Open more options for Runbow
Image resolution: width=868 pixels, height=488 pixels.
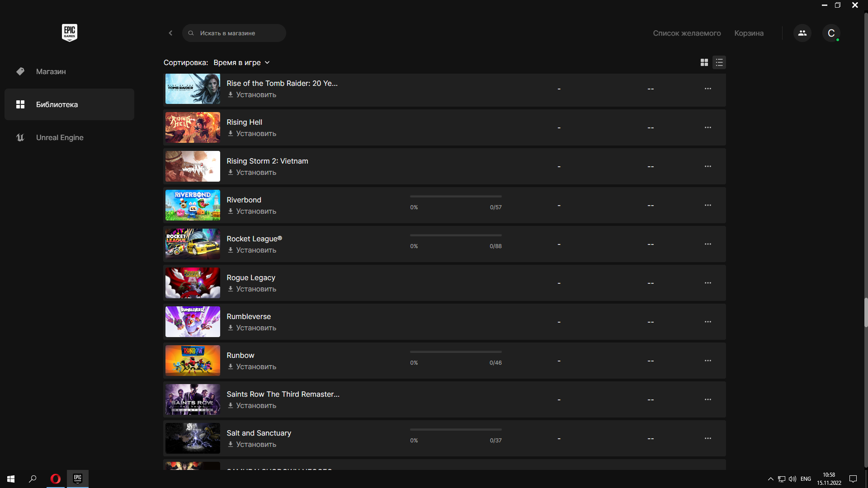pos(708,361)
